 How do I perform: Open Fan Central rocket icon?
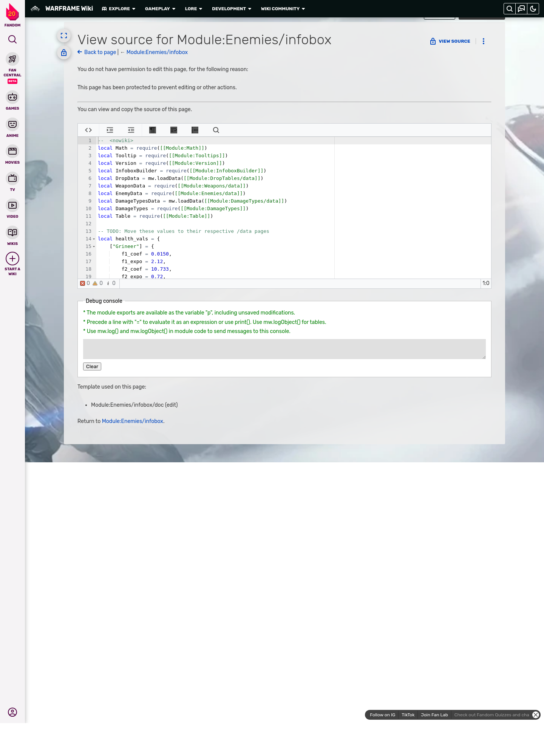coord(12,59)
